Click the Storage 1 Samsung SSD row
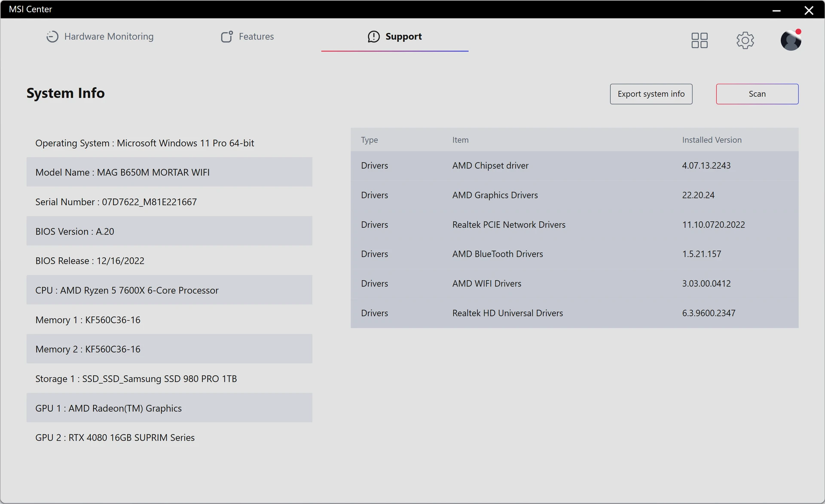 point(169,379)
